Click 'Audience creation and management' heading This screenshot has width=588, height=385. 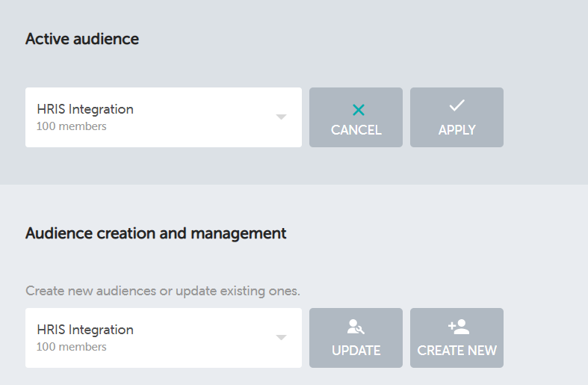pyautogui.click(x=155, y=233)
